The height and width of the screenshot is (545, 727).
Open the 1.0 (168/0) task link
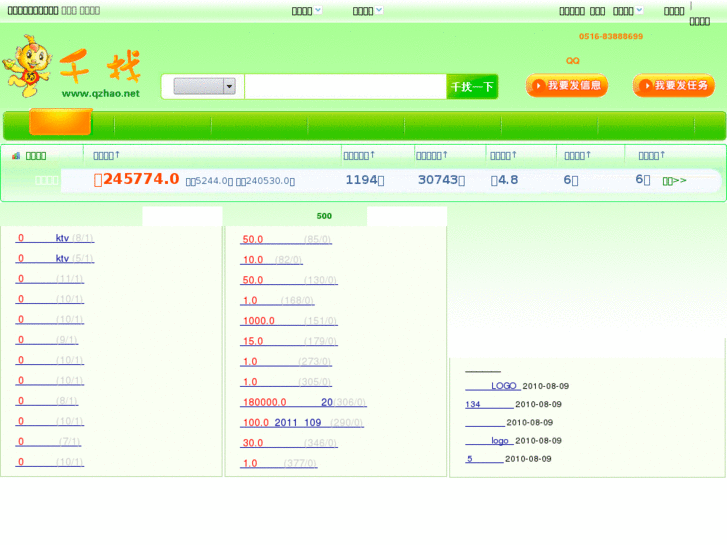click(277, 301)
